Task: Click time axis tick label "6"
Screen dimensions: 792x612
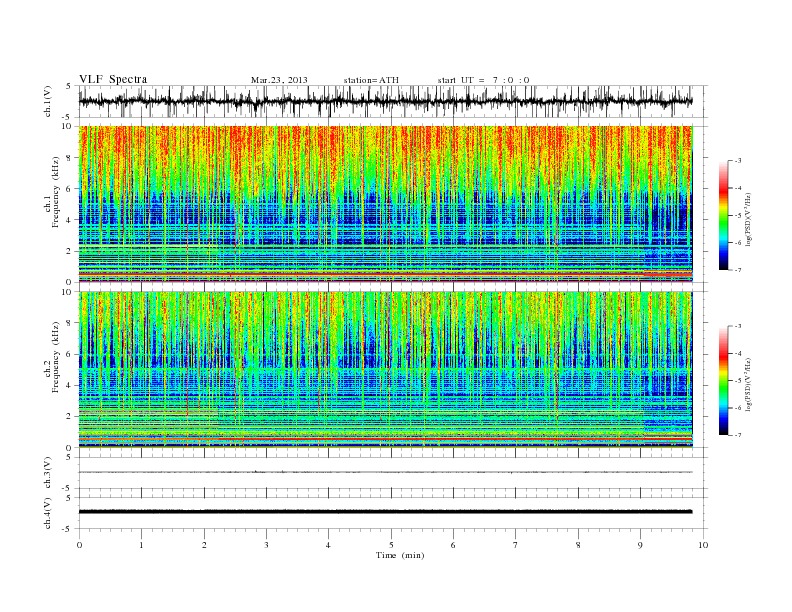Action: coord(453,545)
